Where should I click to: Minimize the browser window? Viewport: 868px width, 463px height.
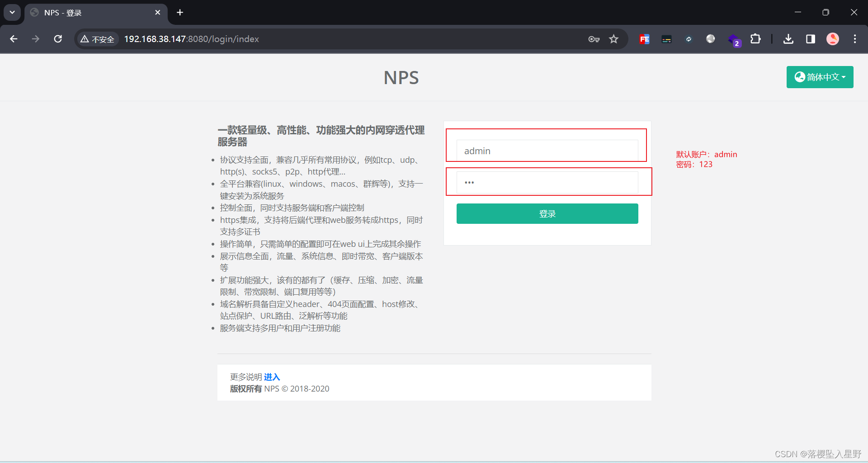click(798, 12)
